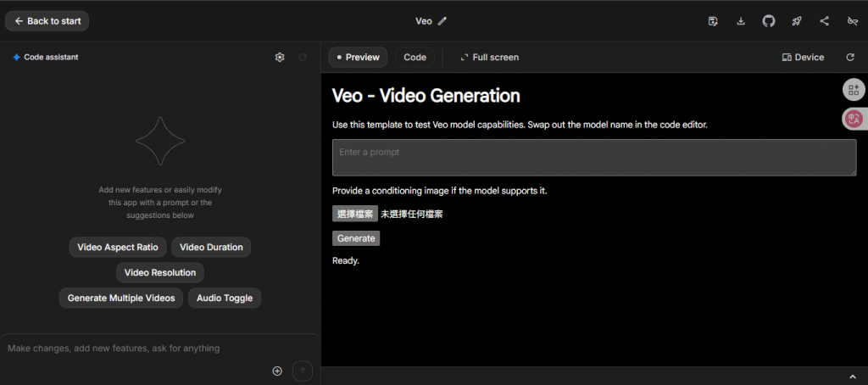Select the Generate Multiple Videos suggestion
The height and width of the screenshot is (385, 868).
(121, 298)
